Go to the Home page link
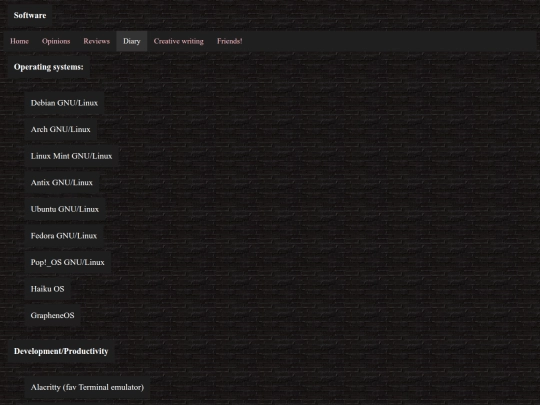 point(19,41)
